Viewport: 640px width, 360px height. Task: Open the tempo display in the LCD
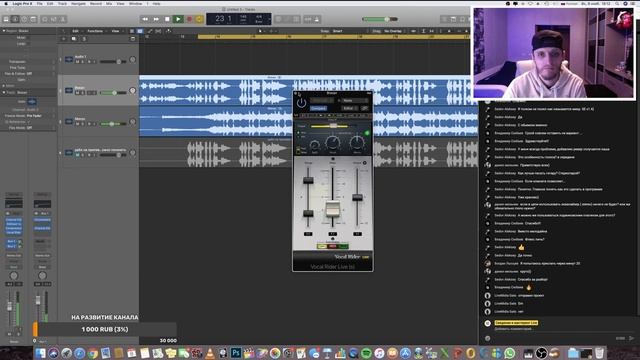tap(243, 19)
